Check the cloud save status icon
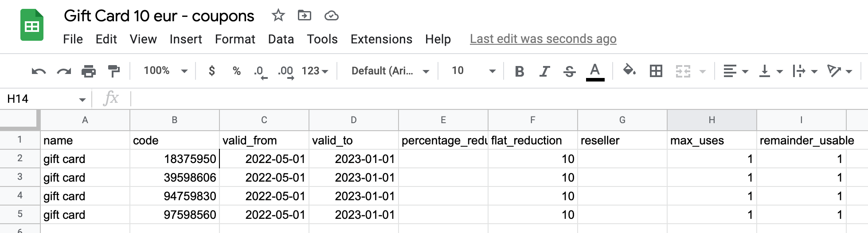The width and height of the screenshot is (868, 233). pos(331,16)
